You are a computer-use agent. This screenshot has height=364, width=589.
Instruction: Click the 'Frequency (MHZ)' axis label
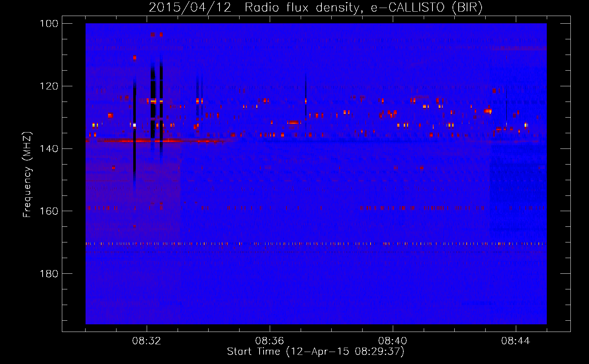pos(27,174)
